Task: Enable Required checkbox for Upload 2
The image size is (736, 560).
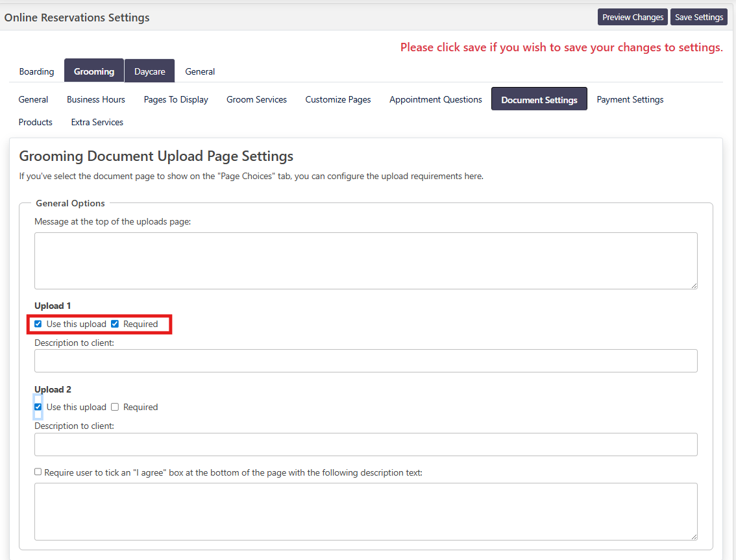Action: click(x=115, y=408)
